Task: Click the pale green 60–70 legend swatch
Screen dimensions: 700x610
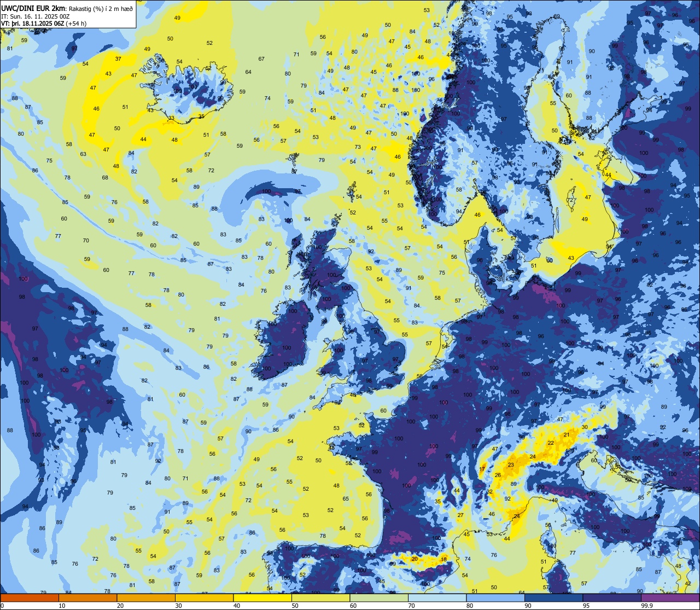Action: coord(379,597)
